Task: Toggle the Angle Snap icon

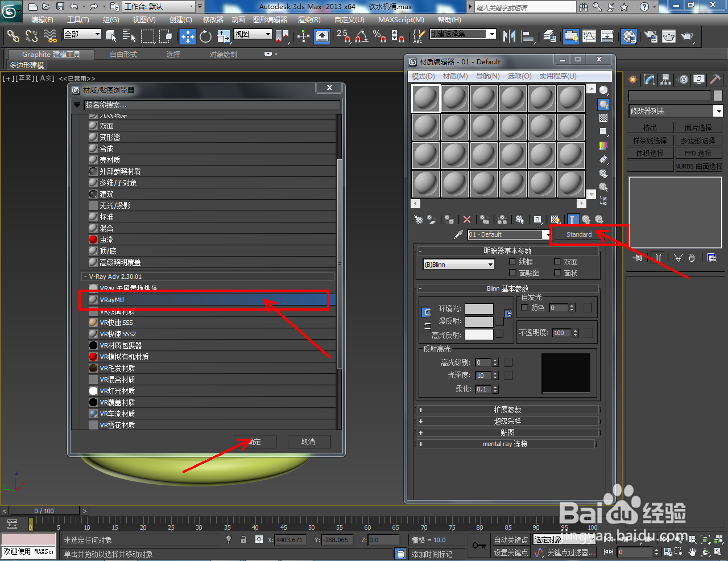Action: click(x=361, y=36)
